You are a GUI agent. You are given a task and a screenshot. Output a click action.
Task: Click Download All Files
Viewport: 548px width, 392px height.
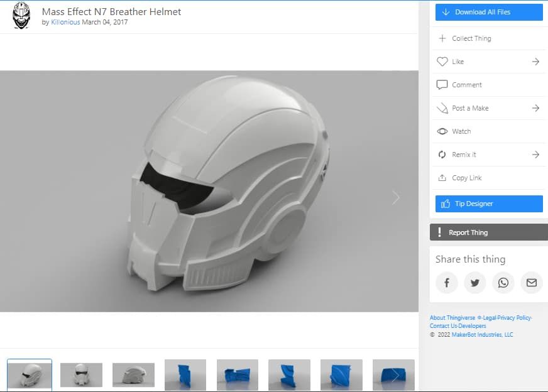point(488,12)
